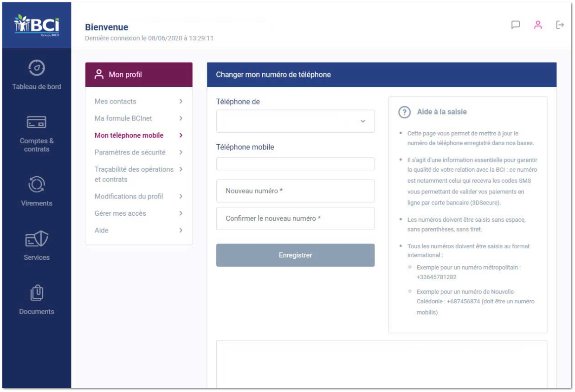
Task: Click the pink user profile icon
Action: click(x=538, y=25)
